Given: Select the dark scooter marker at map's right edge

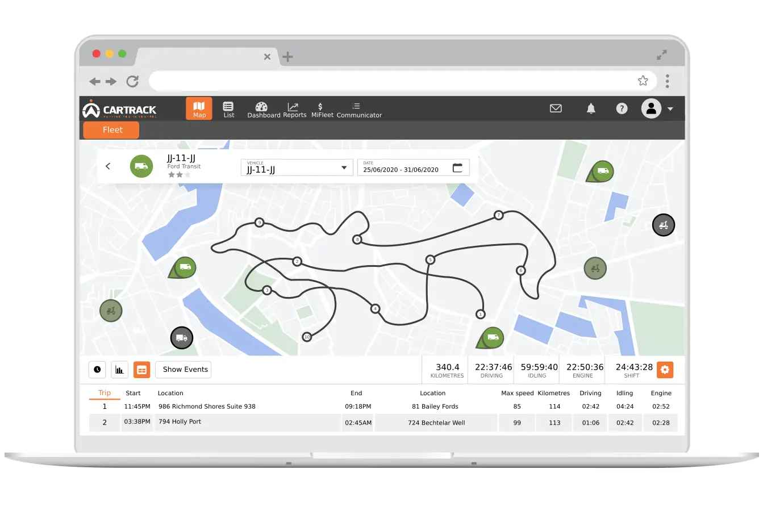Looking at the screenshot, I should click(x=663, y=225).
